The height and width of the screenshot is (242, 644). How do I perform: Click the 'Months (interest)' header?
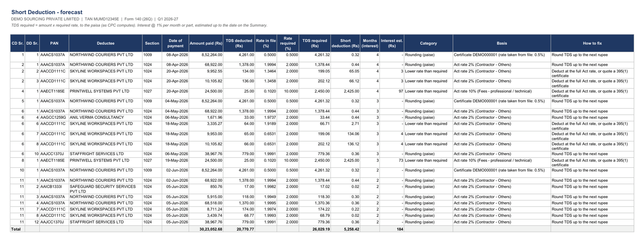[370, 43]
